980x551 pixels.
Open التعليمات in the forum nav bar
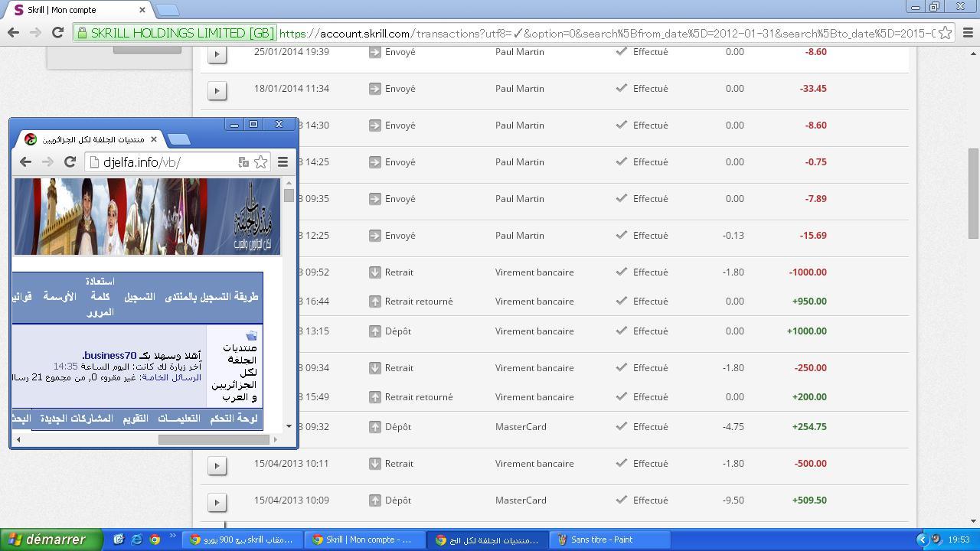coord(179,419)
